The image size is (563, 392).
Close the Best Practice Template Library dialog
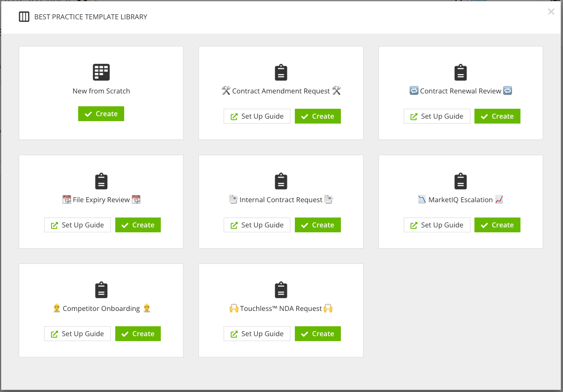tap(551, 11)
